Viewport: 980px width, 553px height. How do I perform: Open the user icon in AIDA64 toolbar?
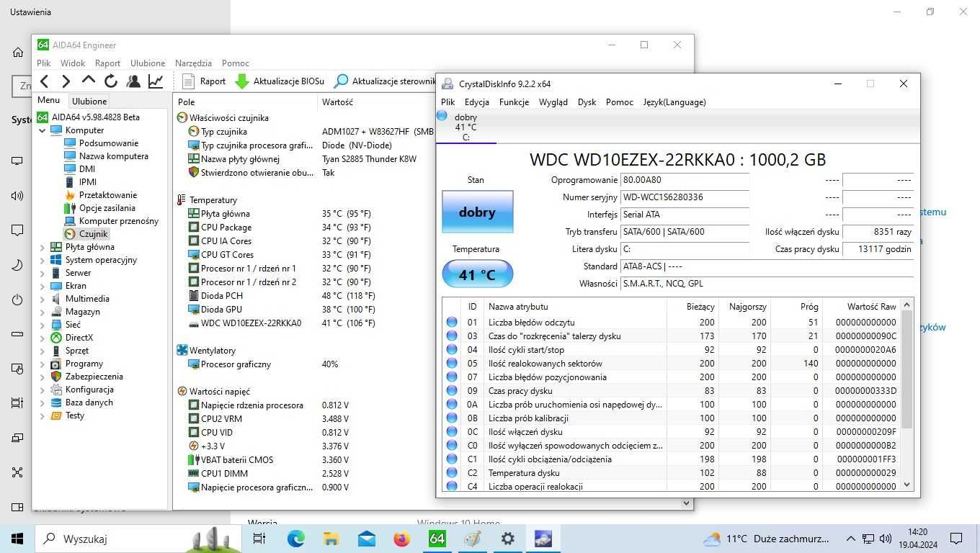pyautogui.click(x=133, y=81)
